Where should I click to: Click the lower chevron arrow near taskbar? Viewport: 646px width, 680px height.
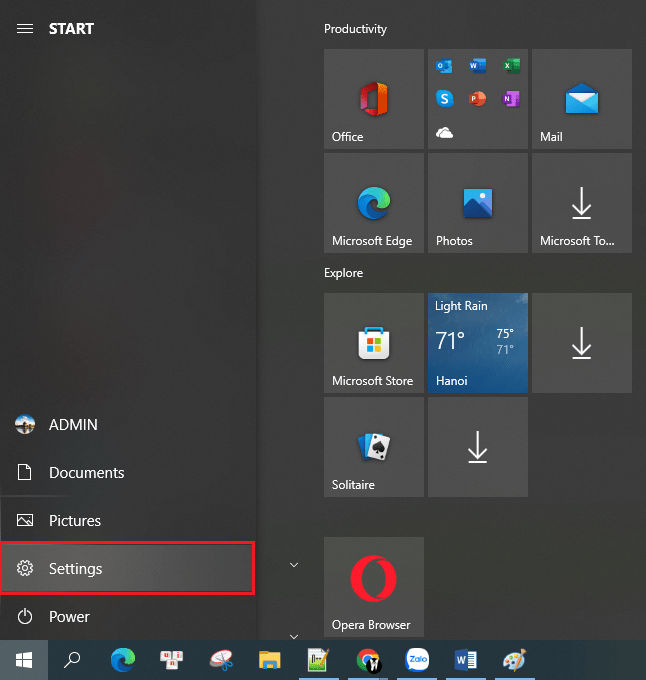point(294,636)
